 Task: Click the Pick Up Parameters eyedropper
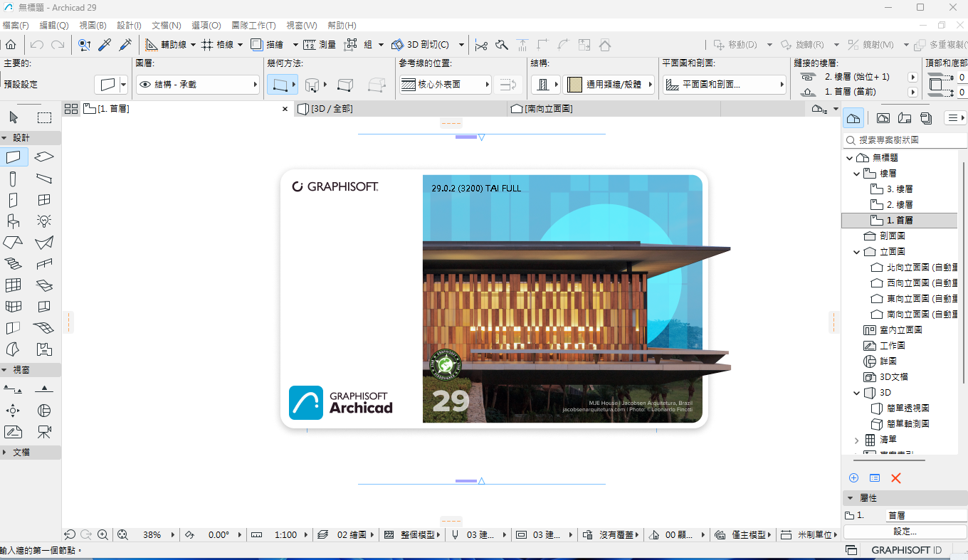(105, 45)
